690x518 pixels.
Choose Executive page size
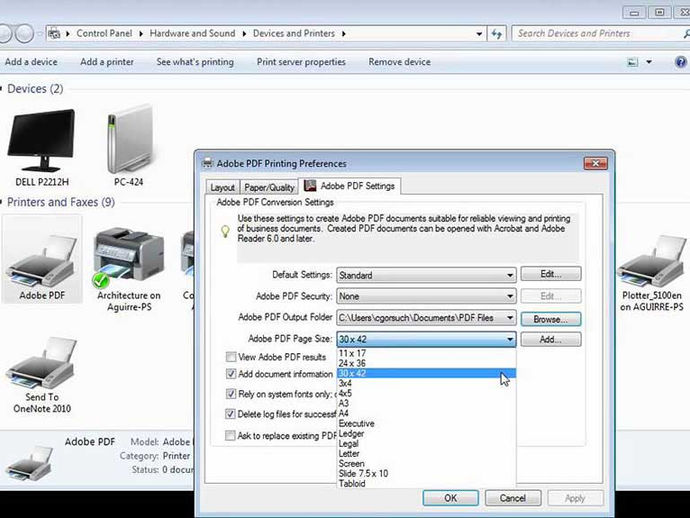tap(426, 424)
